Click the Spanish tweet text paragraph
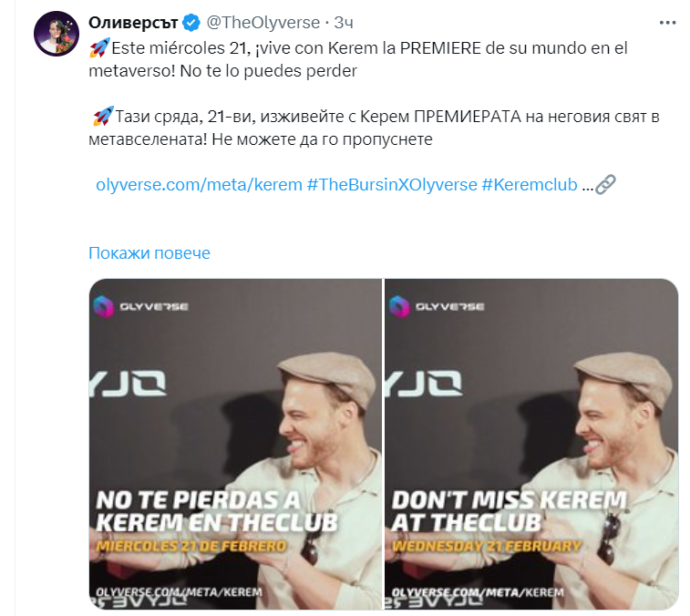Screen dimensions: 690x616 [x=358, y=59]
